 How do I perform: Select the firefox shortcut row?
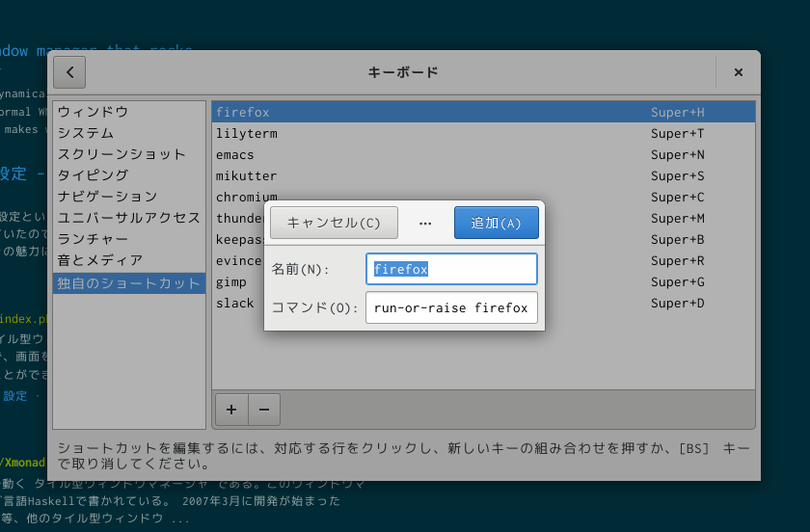(483, 112)
